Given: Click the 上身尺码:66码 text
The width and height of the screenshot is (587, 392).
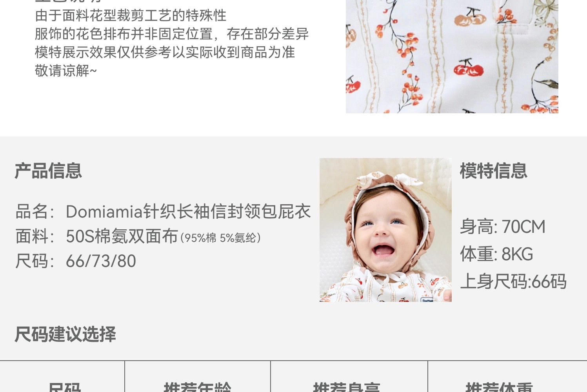Looking at the screenshot, I should [x=513, y=281].
